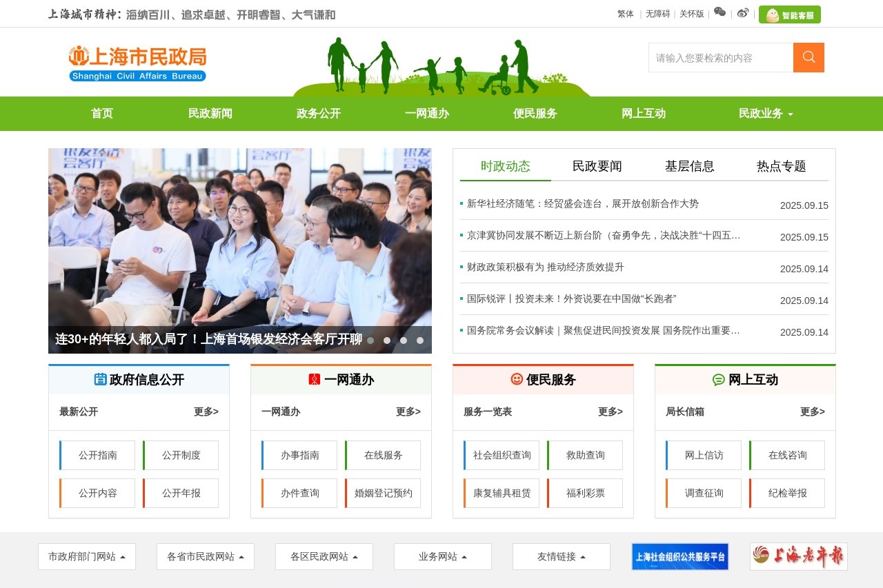Open the Weibo icon in top bar
The image size is (883, 588).
tap(743, 13)
